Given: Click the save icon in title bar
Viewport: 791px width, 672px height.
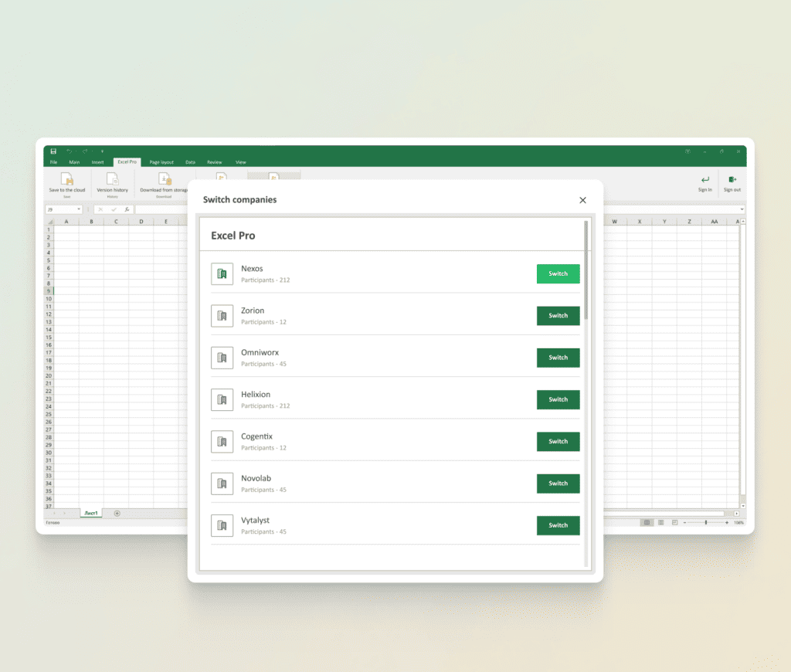Looking at the screenshot, I should [53, 151].
